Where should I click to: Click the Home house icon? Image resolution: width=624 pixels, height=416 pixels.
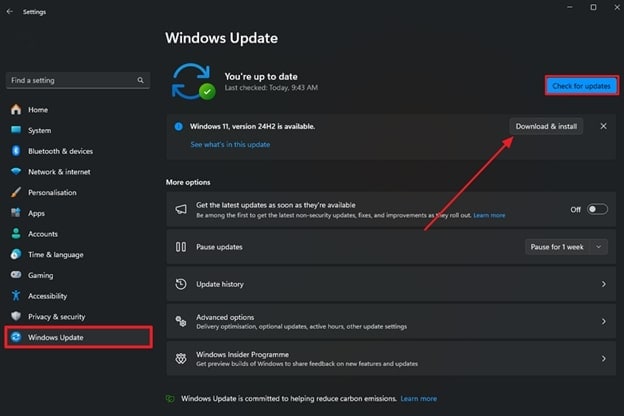pos(16,109)
